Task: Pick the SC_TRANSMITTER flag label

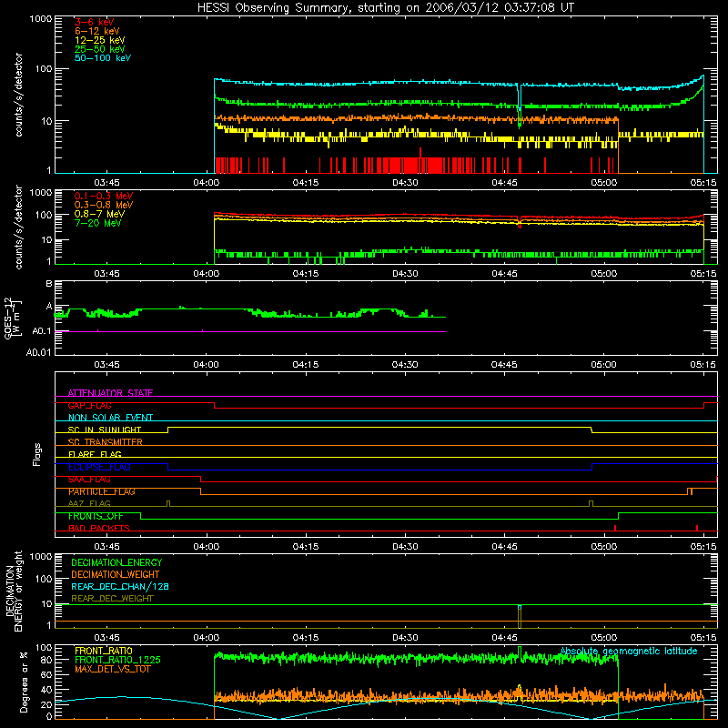Action: [x=106, y=442]
